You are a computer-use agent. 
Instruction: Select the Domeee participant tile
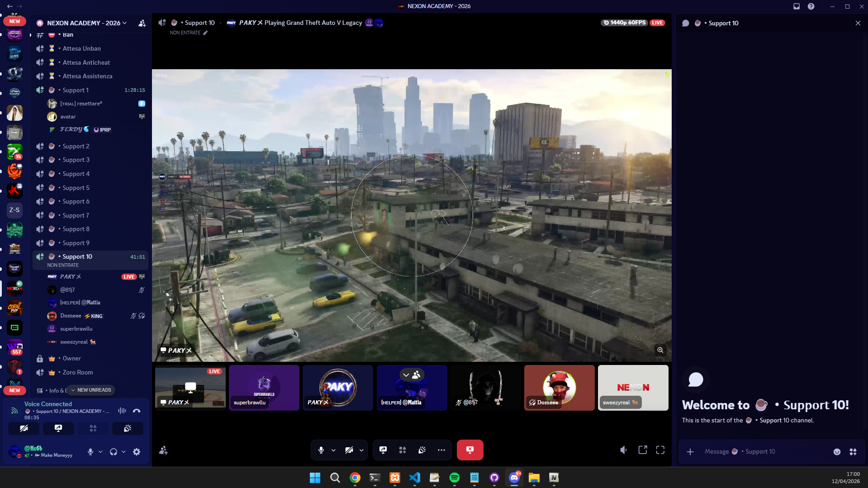point(560,388)
